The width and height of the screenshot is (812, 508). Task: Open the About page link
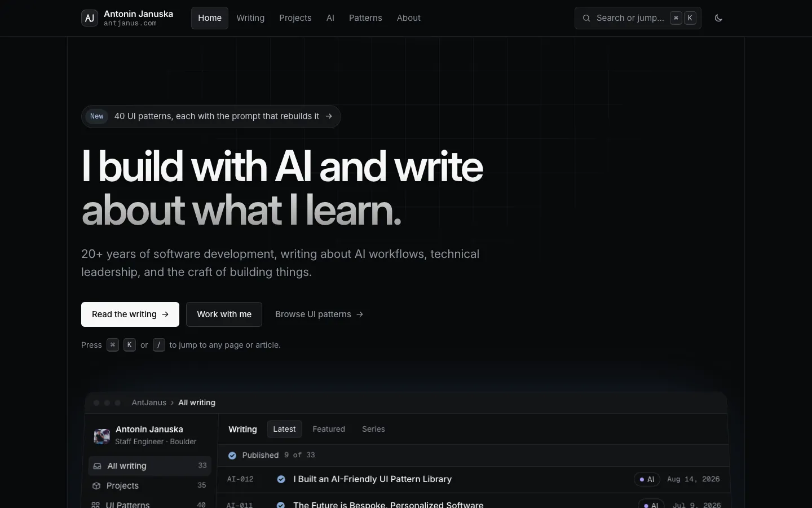tap(409, 18)
